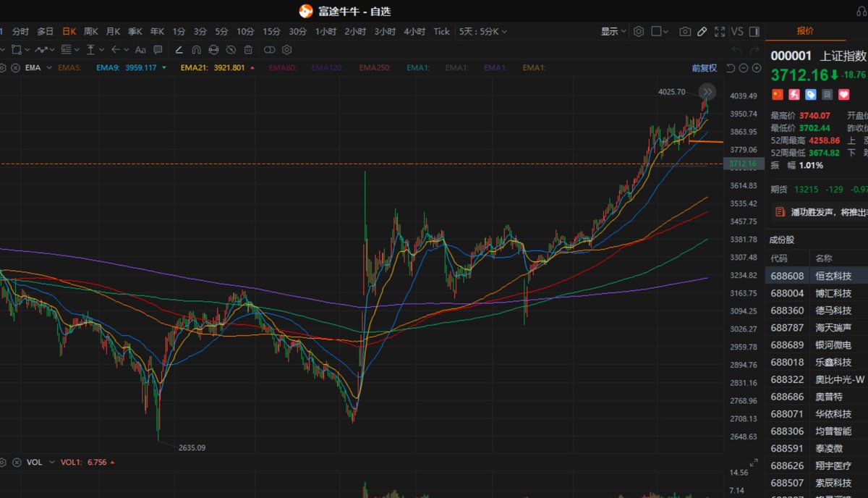The image size is (868, 498).
Task: Click the pencil line-style drawing icon
Action: pyautogui.click(x=179, y=49)
